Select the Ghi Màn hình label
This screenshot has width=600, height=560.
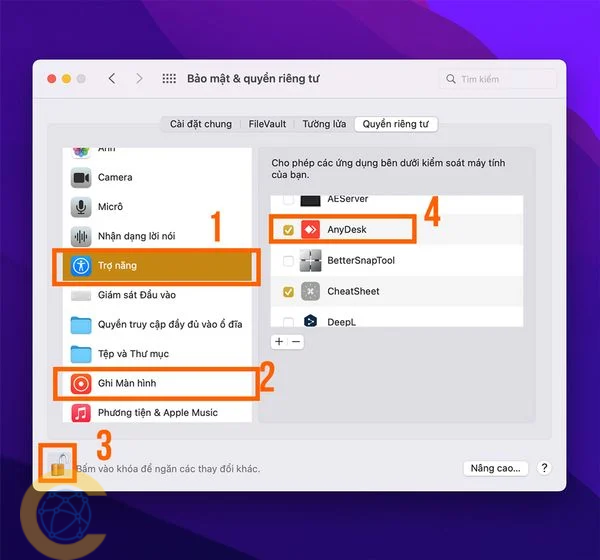tap(127, 383)
